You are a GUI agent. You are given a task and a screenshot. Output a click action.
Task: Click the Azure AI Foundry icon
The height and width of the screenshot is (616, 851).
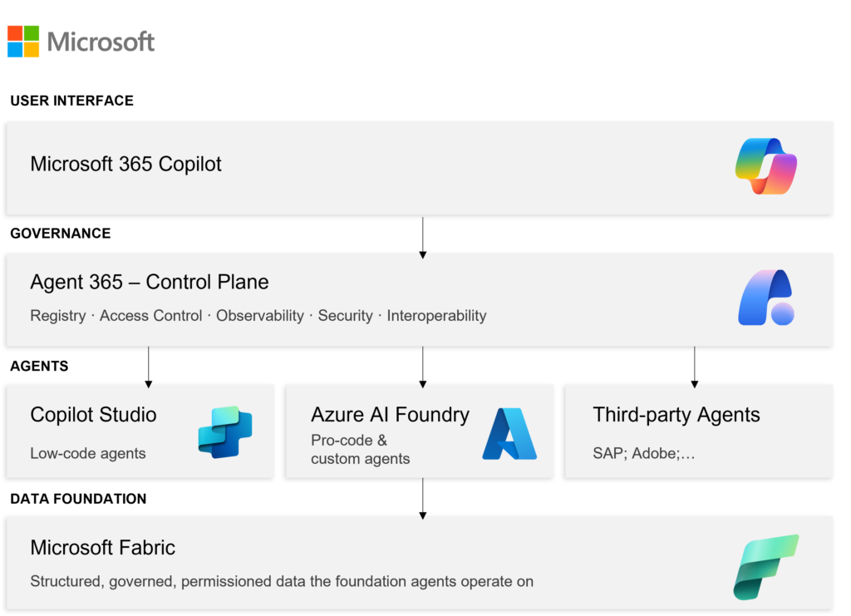[509, 433]
